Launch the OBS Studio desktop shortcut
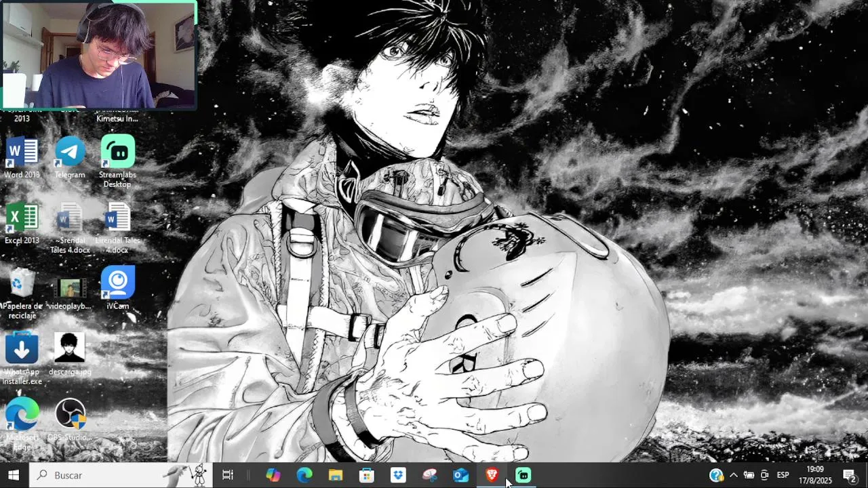Viewport: 868px width, 488px height. tap(70, 420)
